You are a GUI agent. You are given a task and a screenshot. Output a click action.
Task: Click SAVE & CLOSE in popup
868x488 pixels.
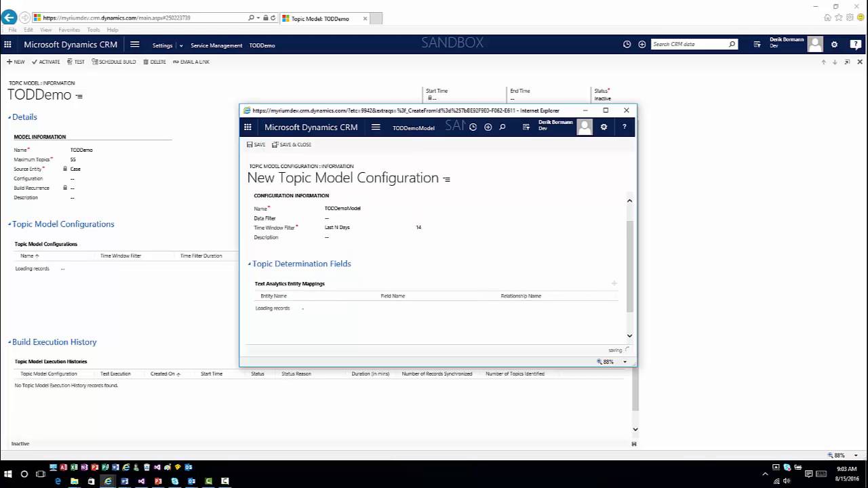[292, 144]
